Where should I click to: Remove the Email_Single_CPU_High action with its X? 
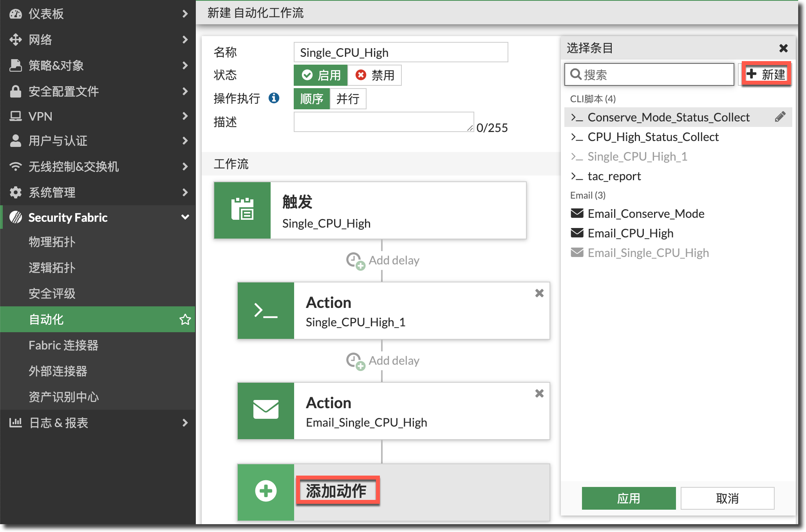pos(539,393)
